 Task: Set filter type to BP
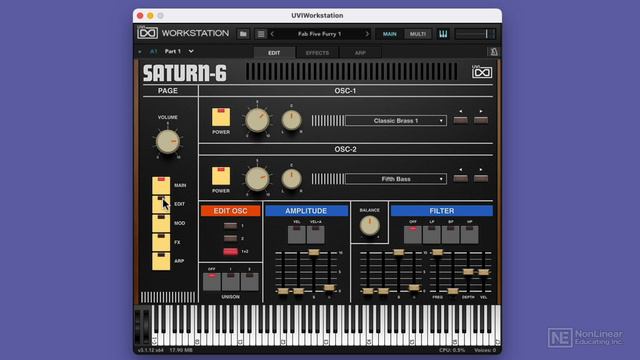pos(451,235)
